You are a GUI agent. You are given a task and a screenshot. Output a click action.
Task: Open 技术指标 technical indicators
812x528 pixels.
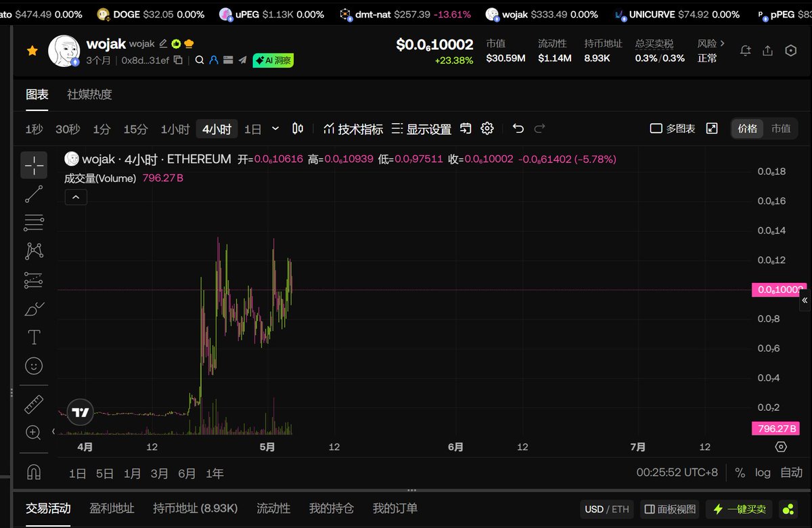[353, 129]
